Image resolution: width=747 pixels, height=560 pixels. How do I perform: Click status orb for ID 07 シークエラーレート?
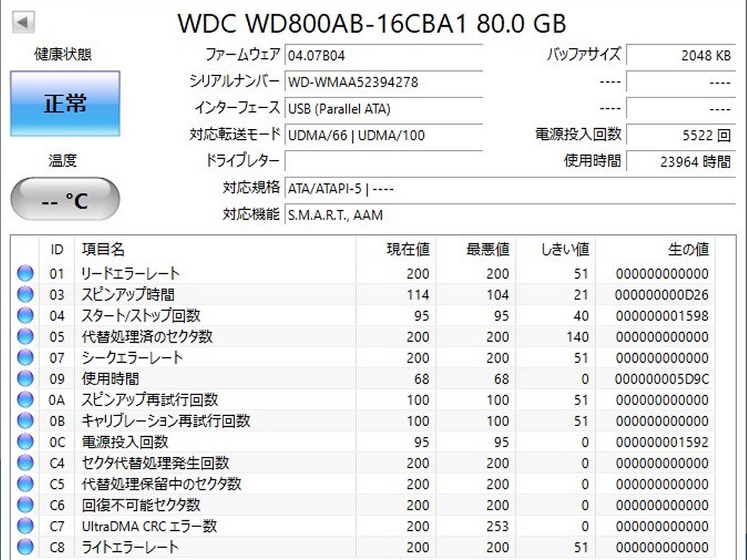[x=25, y=358]
